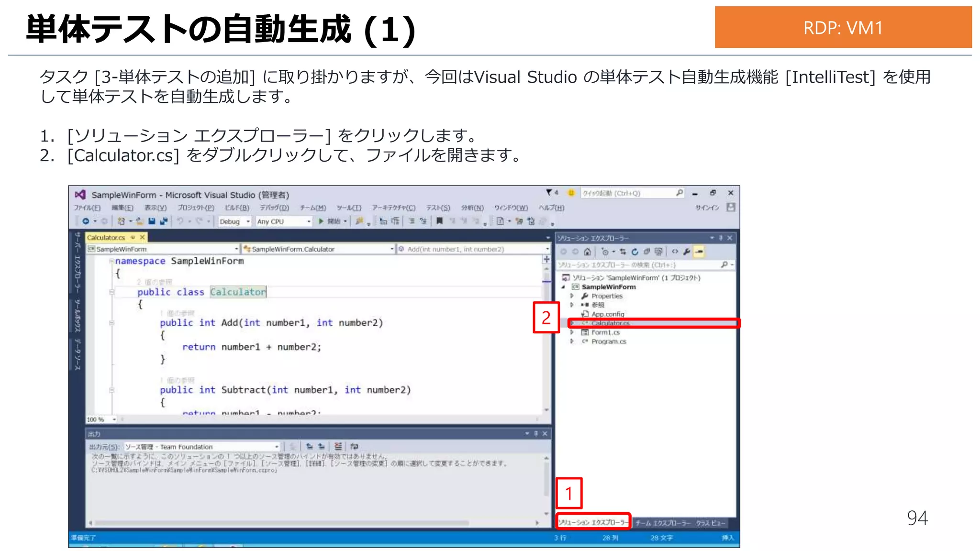The image size is (980, 551).
Task: Switch to the チーム エクスプローラー tab
Action: (663, 523)
